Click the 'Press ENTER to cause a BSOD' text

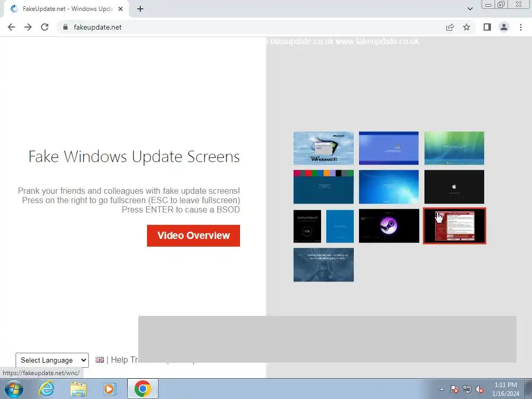pos(181,210)
